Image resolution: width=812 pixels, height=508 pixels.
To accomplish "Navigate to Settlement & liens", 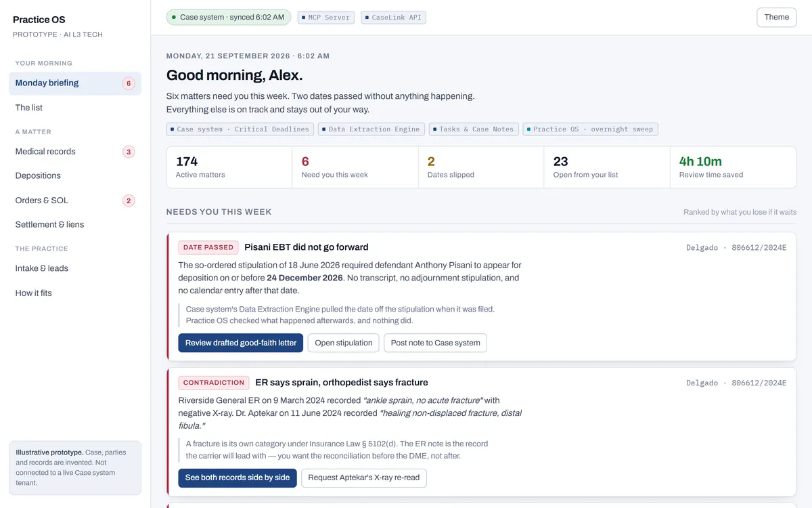I will point(75,224).
